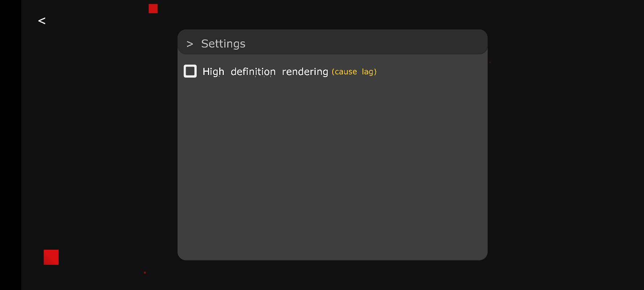Click the yellow word lag

coord(367,72)
